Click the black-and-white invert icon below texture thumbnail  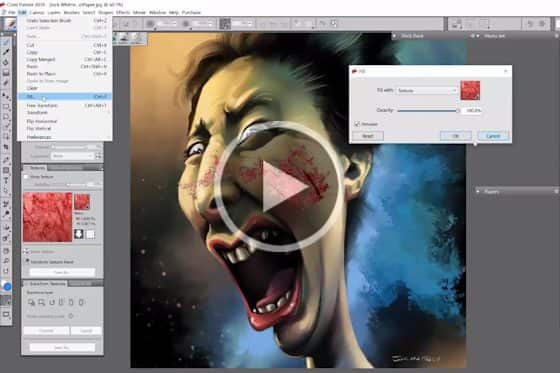tap(79, 234)
